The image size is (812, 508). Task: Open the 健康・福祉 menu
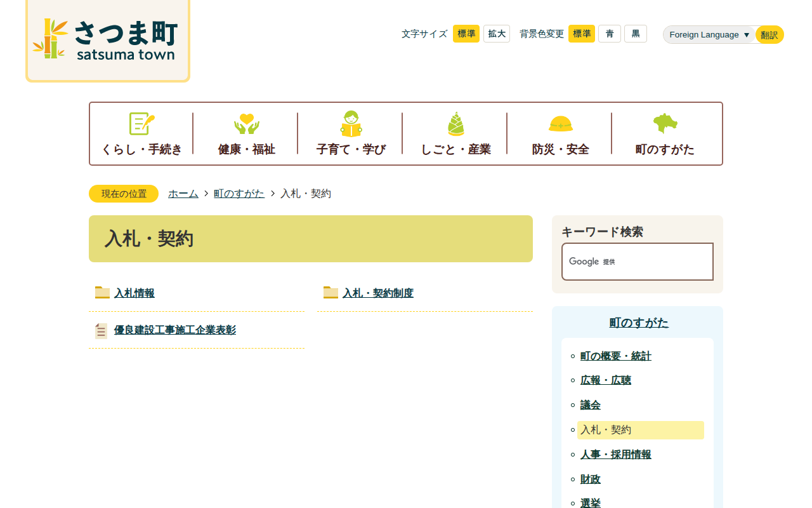(246, 133)
